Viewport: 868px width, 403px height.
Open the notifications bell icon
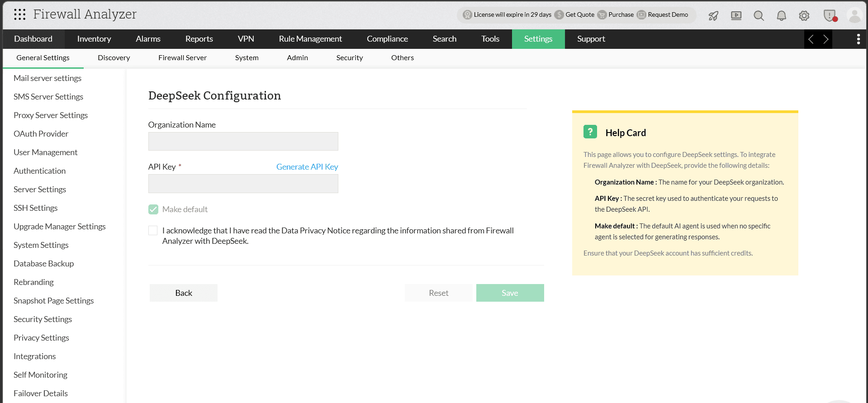coord(781,16)
